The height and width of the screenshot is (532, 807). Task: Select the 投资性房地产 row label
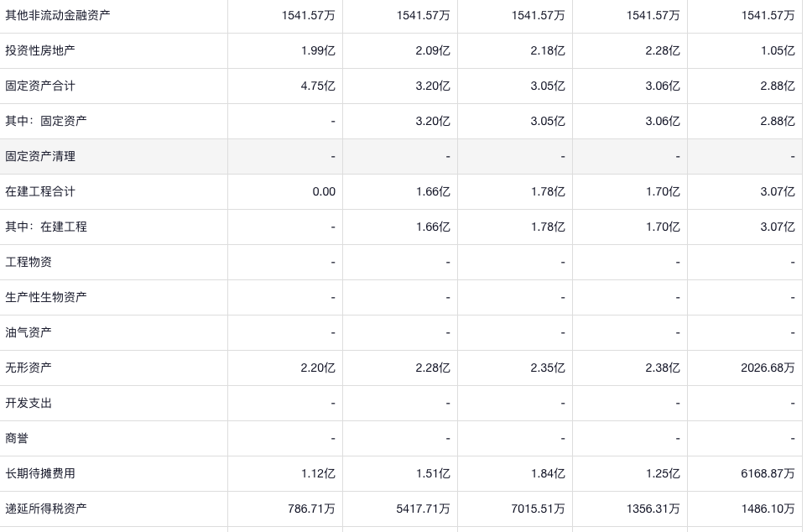[x=40, y=50]
